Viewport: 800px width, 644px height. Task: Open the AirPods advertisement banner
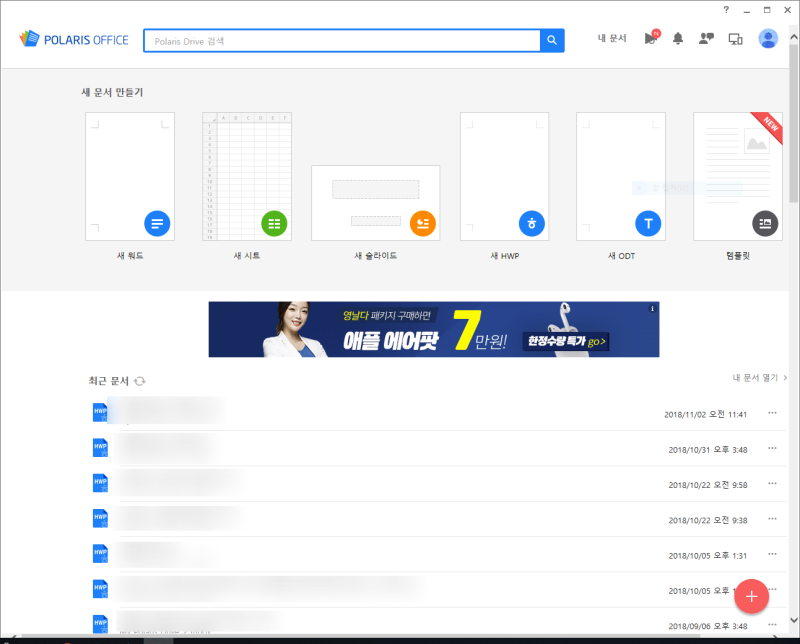[434, 329]
